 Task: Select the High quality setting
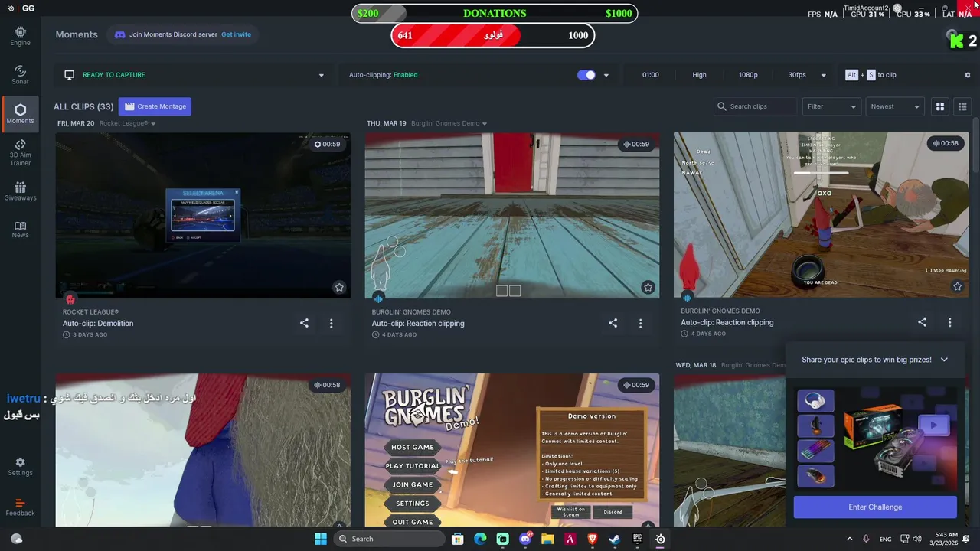coord(699,75)
